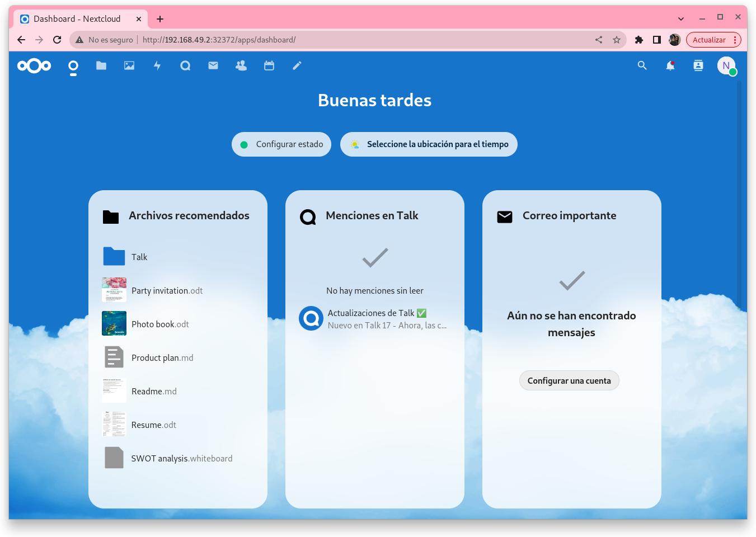This screenshot has width=756, height=537.
Task: Open the Photos app icon
Action: [x=129, y=66]
